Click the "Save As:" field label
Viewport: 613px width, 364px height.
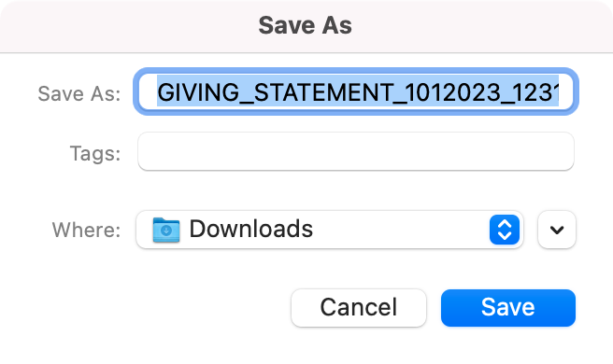coord(79,93)
